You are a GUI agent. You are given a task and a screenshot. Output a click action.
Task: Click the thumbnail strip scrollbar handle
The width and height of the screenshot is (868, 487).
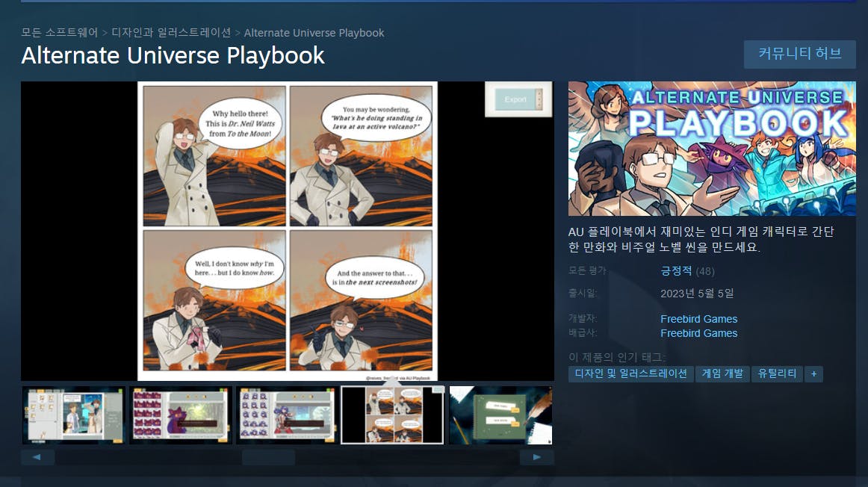268,457
